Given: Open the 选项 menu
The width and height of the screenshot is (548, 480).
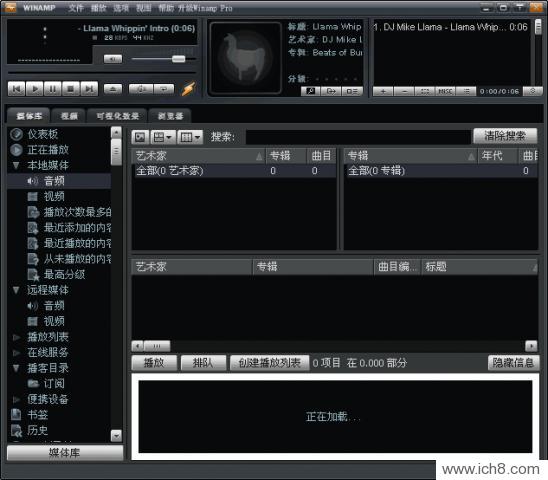Looking at the screenshot, I should pyautogui.click(x=121, y=8).
